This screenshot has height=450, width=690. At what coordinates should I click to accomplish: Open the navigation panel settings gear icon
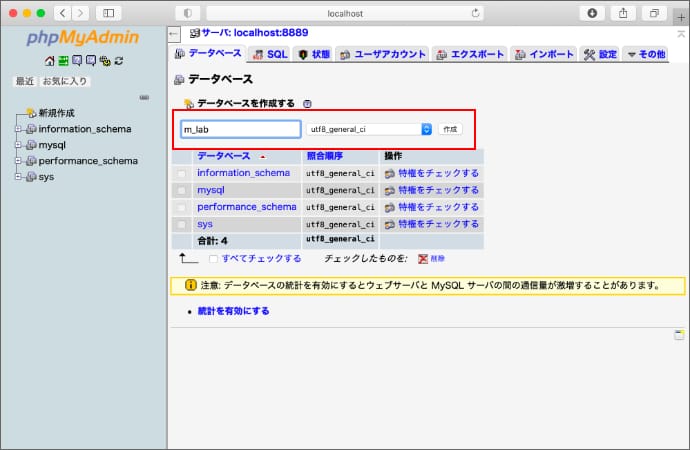point(105,61)
